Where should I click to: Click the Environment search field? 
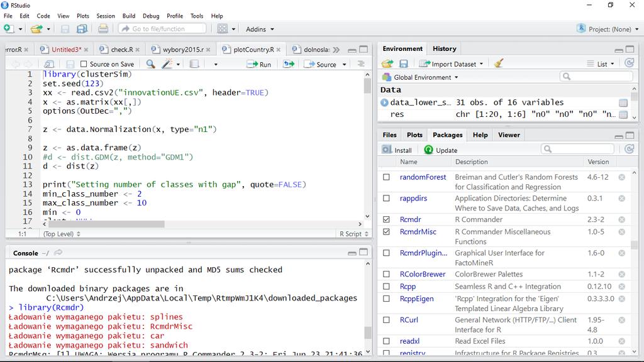tap(596, 76)
